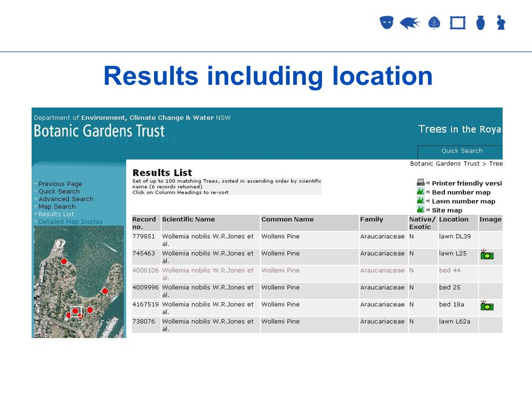532x399 pixels.
Task: Click the vase icon in the header
Action: pos(480,23)
